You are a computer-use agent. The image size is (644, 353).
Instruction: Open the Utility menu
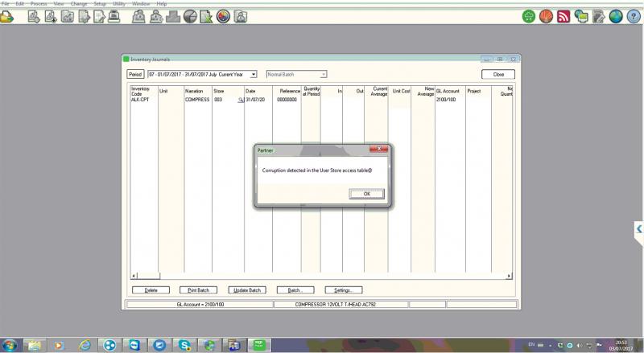click(x=119, y=4)
